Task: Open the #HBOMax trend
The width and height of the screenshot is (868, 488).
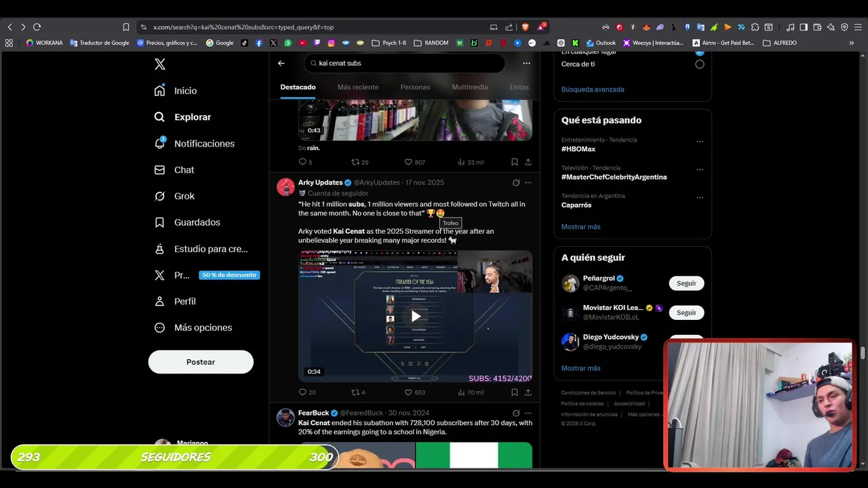Action: pyautogui.click(x=578, y=149)
